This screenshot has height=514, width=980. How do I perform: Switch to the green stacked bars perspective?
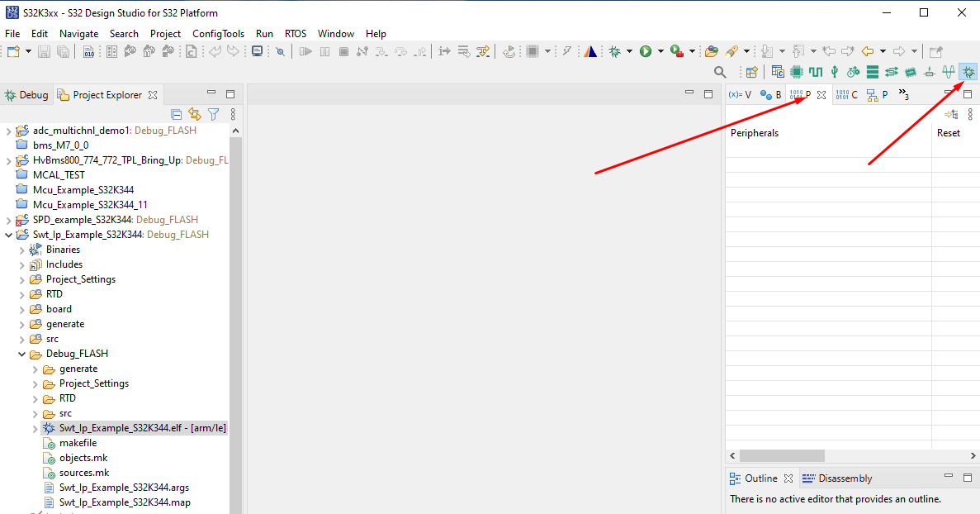873,72
